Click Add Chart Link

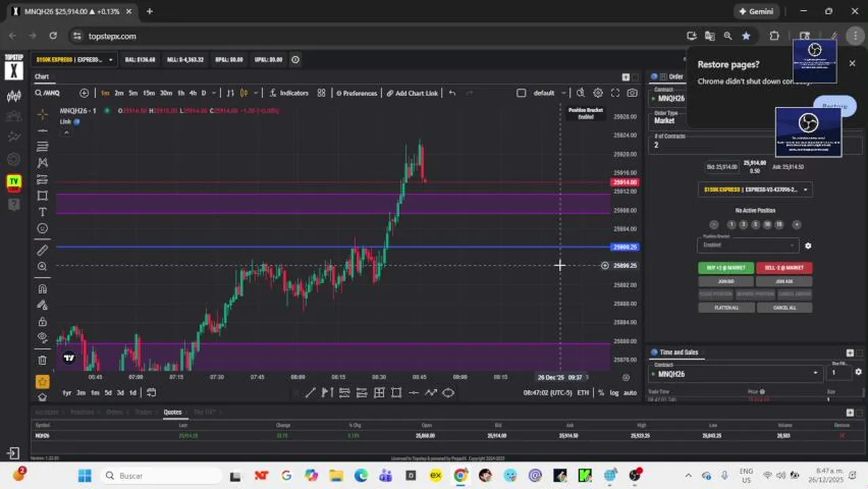pyautogui.click(x=412, y=93)
